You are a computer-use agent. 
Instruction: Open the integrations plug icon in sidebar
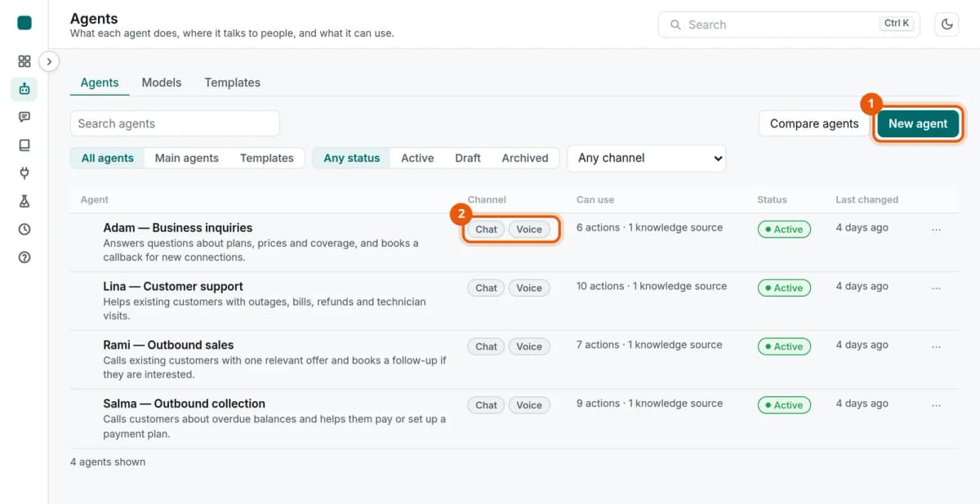click(24, 173)
